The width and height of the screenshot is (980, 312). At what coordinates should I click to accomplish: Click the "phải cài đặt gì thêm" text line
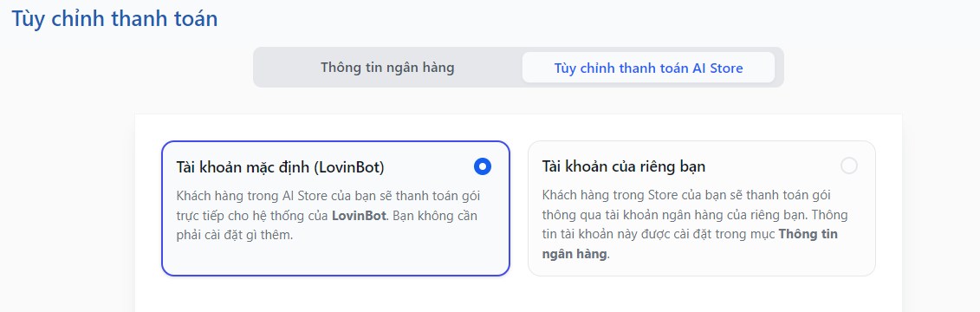click(x=235, y=237)
